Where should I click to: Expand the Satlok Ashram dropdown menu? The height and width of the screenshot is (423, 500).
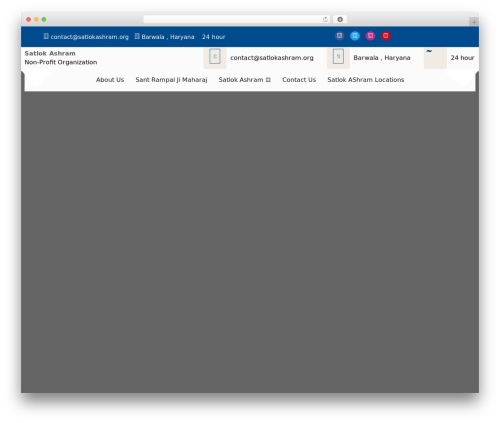(x=245, y=80)
